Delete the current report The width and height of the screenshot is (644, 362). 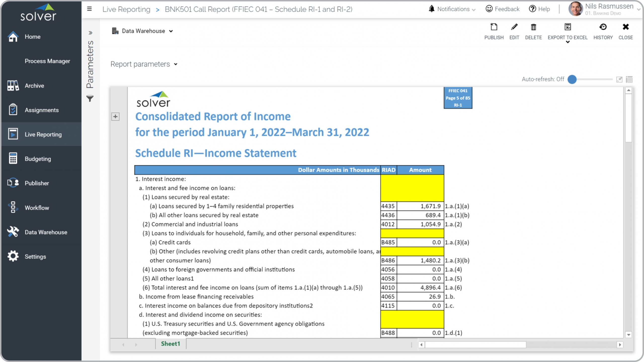click(534, 31)
